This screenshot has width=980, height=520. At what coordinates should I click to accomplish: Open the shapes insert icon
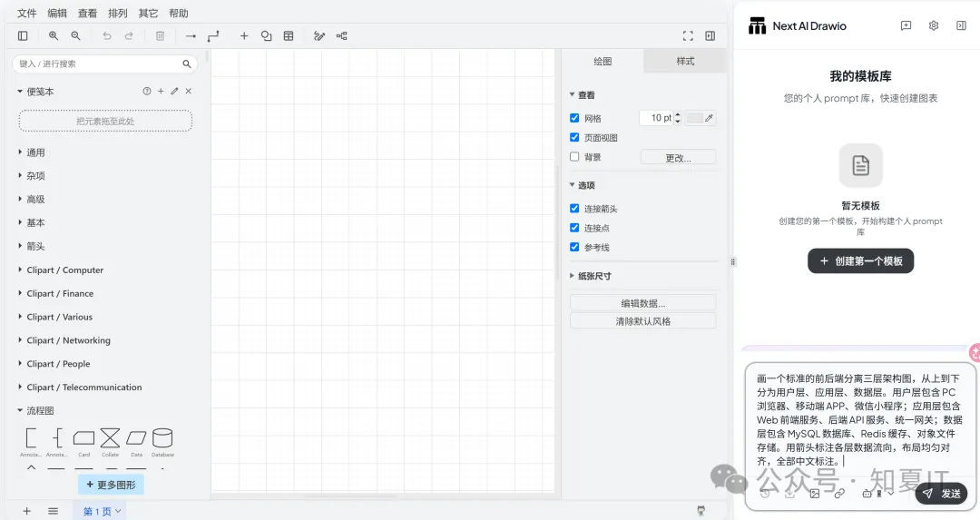[x=266, y=36]
